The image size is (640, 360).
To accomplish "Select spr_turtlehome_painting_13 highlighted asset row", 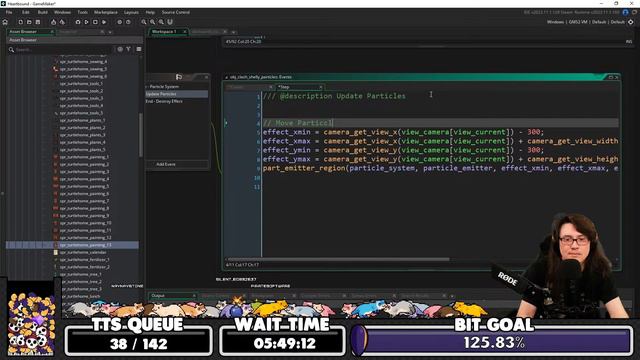I will click(x=72, y=245).
